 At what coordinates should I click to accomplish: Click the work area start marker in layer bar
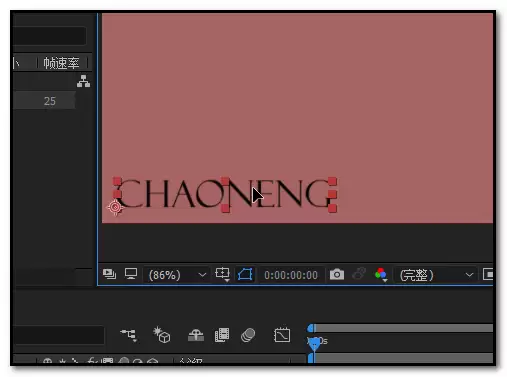coord(311,358)
